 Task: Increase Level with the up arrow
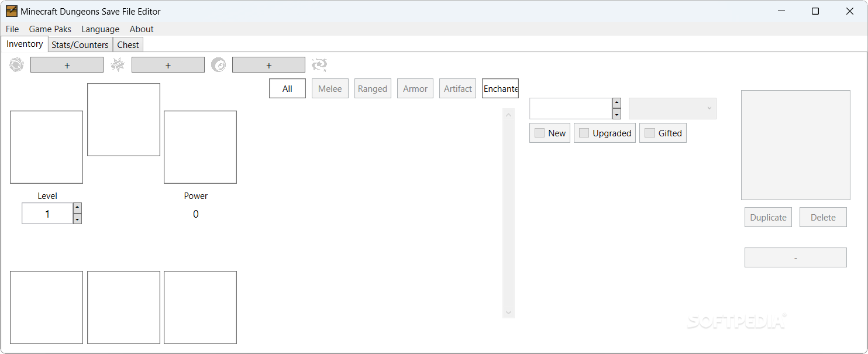pyautogui.click(x=77, y=208)
